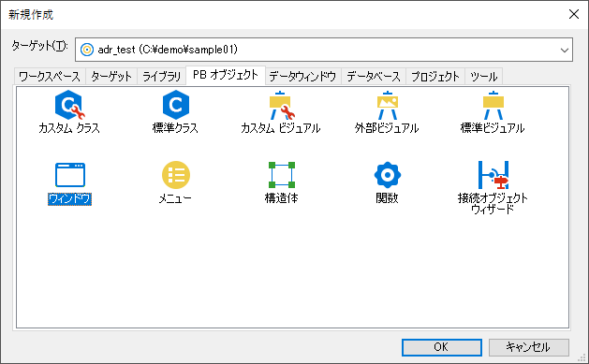Switch to the データベース tab
589x364 pixels.
click(x=374, y=77)
